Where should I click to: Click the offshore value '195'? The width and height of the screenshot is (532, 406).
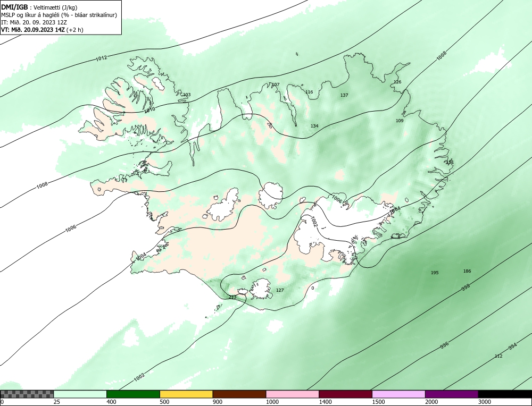coord(435,273)
